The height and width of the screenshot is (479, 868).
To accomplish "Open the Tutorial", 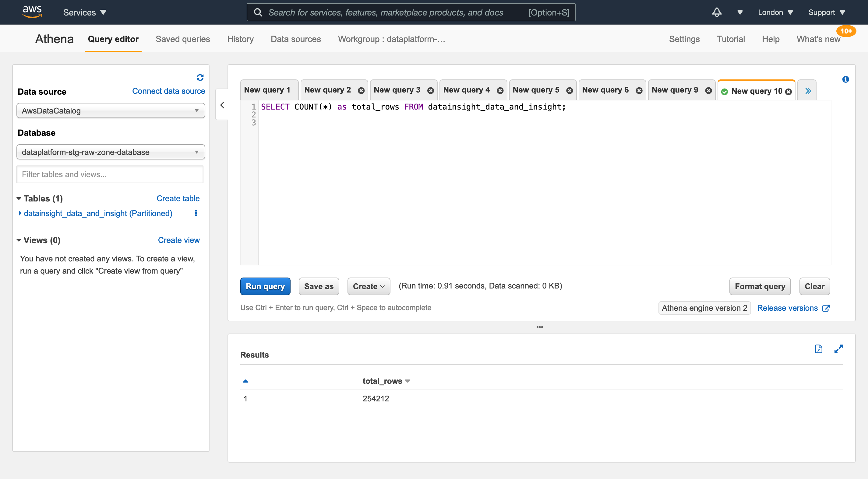I will pyautogui.click(x=731, y=39).
